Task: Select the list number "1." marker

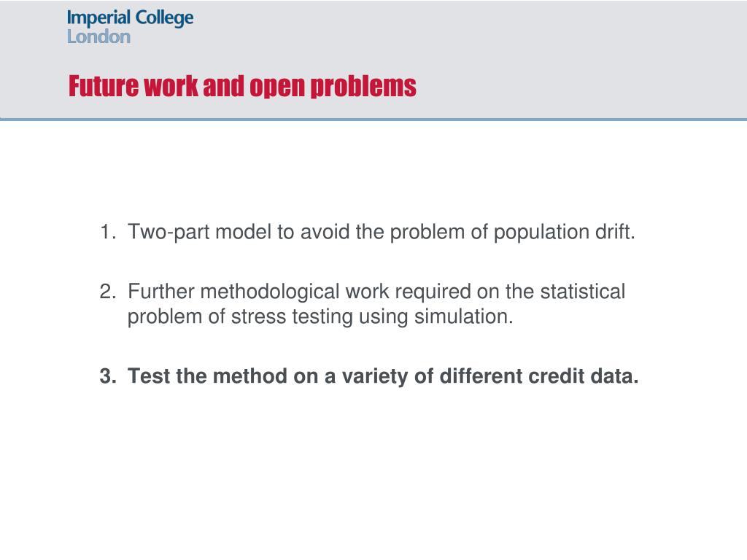Action: pos(108,233)
